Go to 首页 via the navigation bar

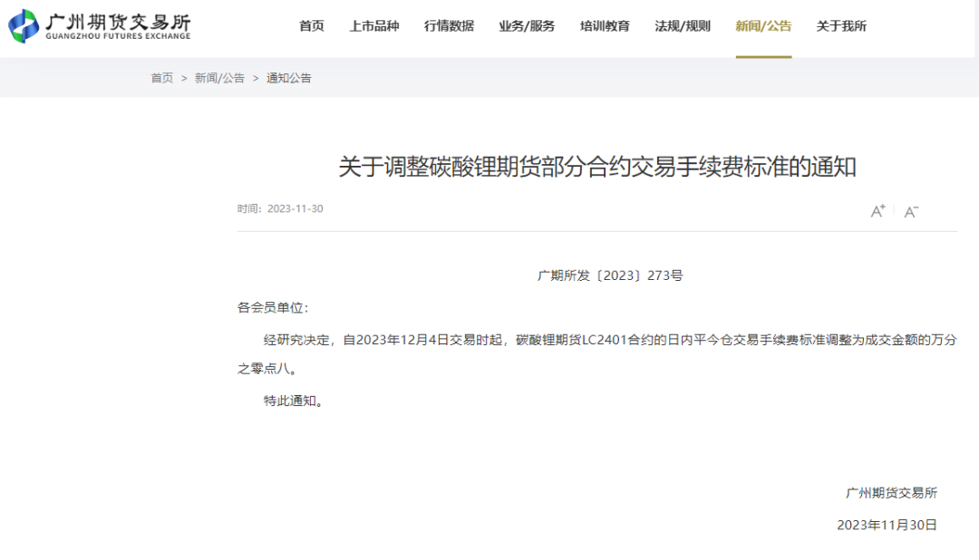point(312,26)
